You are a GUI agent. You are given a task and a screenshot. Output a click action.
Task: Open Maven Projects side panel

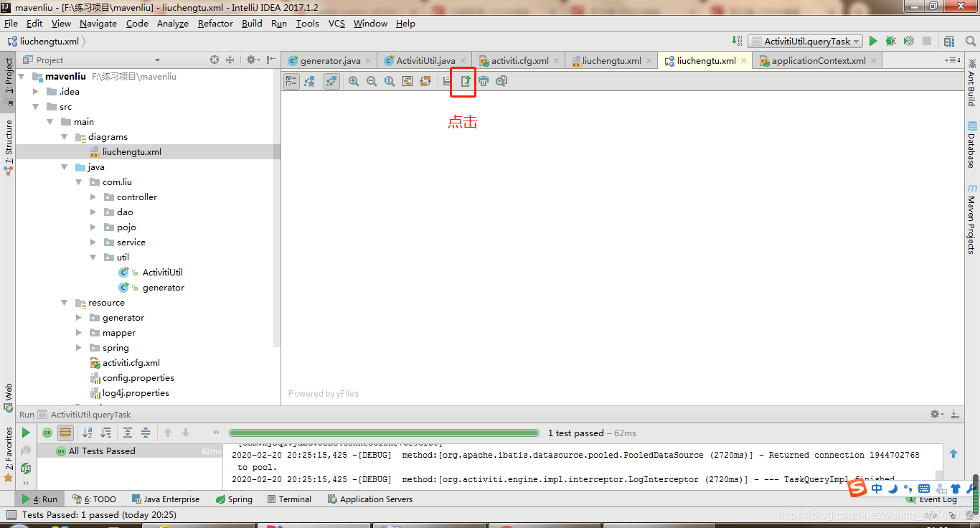(972, 219)
